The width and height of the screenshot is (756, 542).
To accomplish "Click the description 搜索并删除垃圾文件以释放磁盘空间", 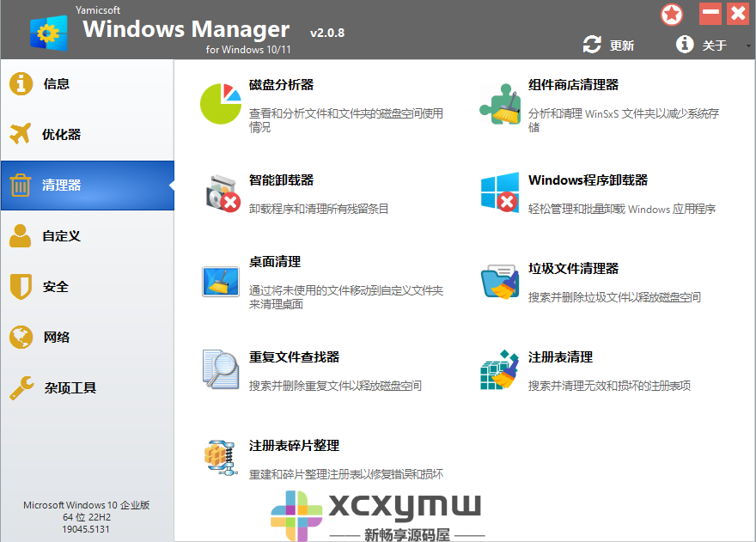I will [x=614, y=297].
